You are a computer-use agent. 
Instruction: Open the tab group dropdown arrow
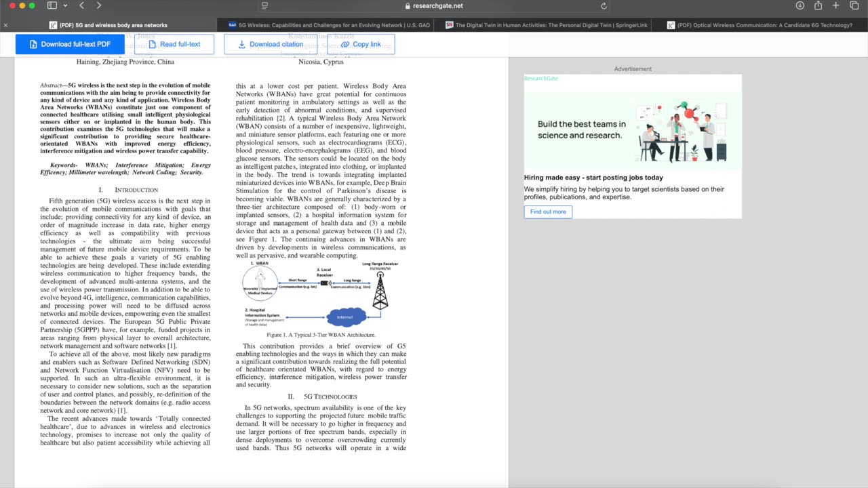click(65, 5)
